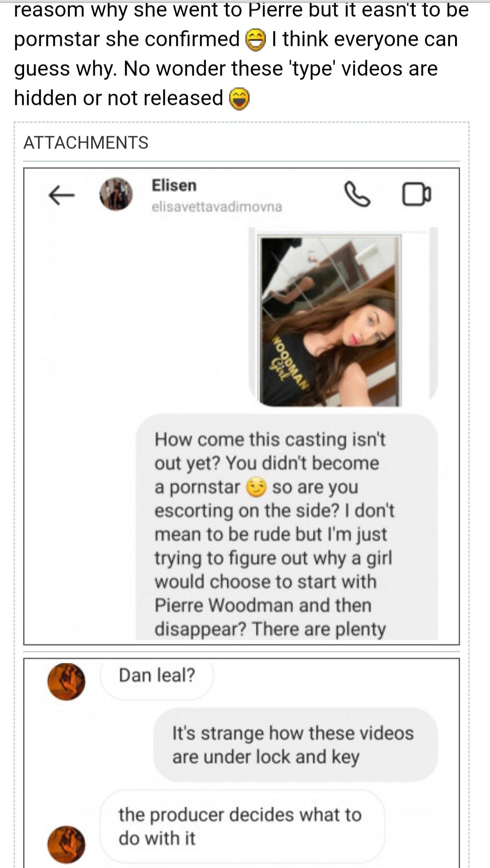Click the words "hidden or not released"
The image size is (490, 868).
[118, 98]
